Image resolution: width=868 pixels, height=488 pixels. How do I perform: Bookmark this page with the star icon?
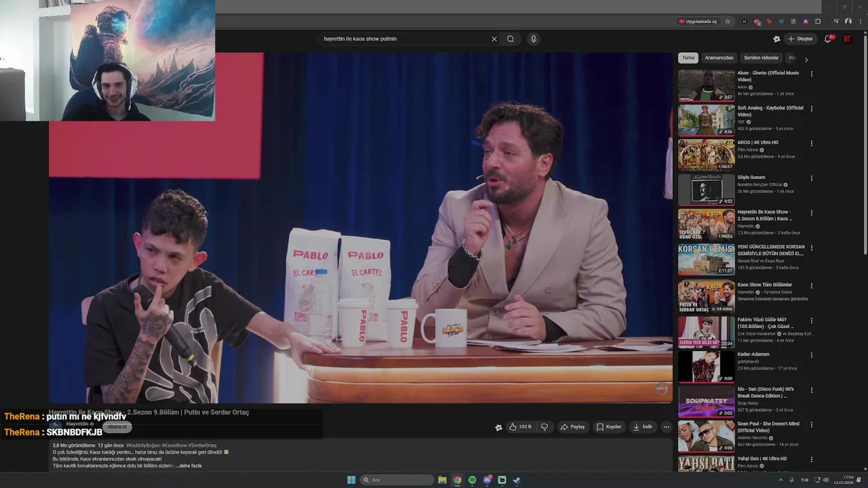click(728, 21)
